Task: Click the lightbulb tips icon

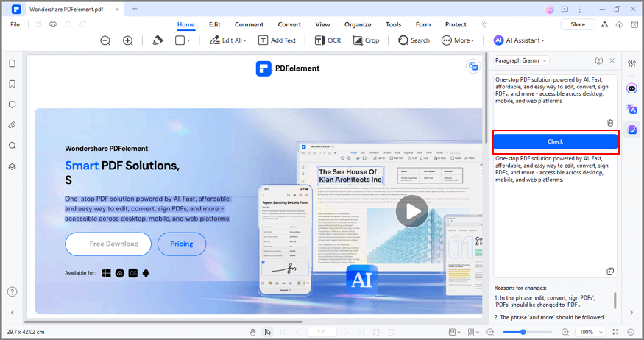Action: [484, 24]
